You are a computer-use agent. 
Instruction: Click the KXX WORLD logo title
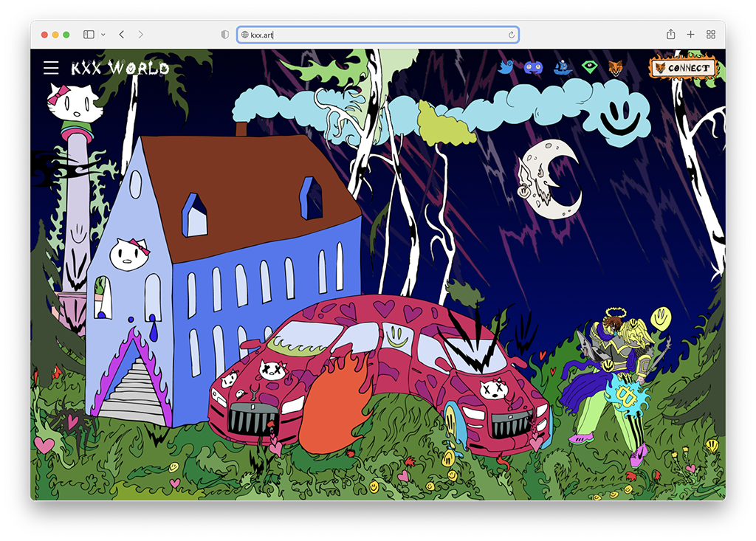point(120,69)
